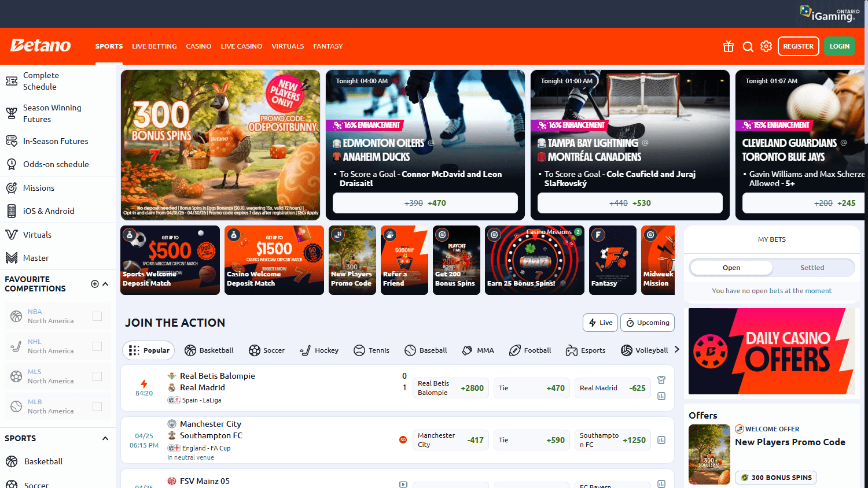Select the Hockey sport filter
Viewport: 868px width, 488px height.
(x=319, y=350)
